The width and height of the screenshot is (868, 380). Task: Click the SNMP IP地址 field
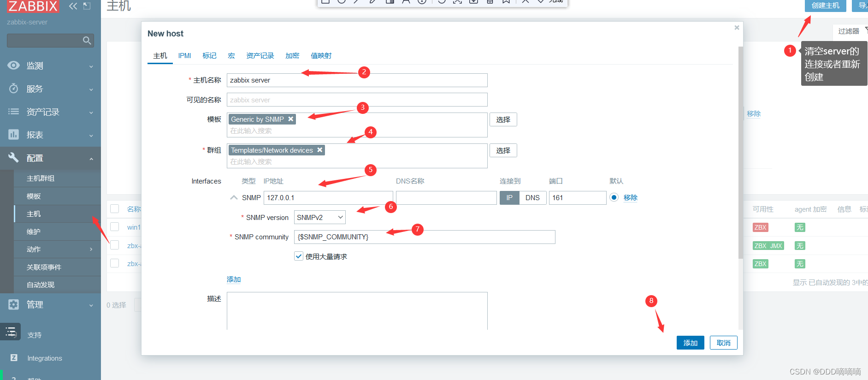[328, 198]
